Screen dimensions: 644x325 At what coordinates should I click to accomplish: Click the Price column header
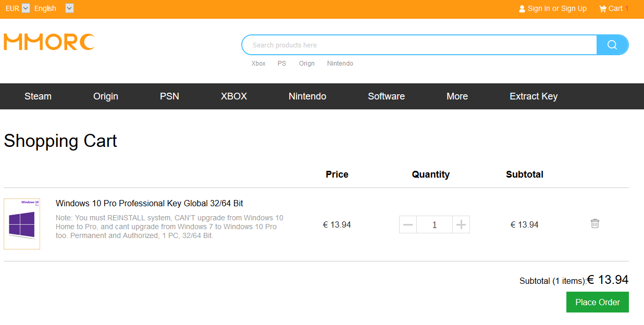[337, 174]
